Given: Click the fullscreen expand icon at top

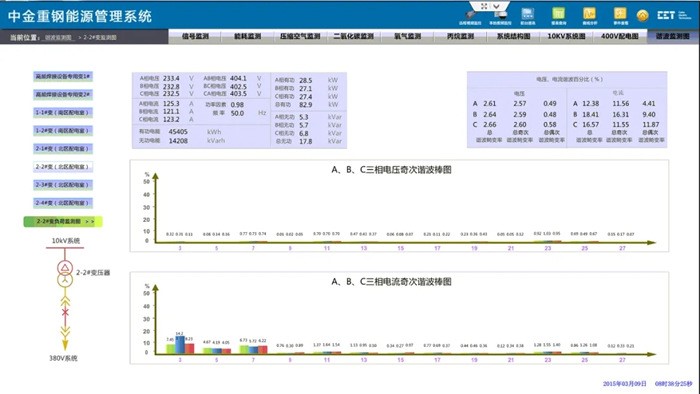Looking at the screenshot, I should click(484, 6).
